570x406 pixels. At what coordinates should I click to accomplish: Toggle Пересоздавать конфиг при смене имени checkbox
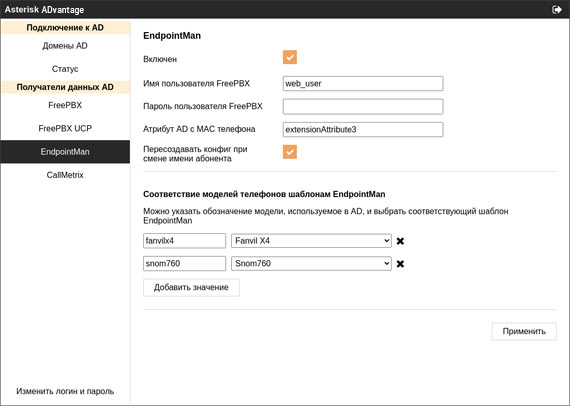click(x=290, y=152)
